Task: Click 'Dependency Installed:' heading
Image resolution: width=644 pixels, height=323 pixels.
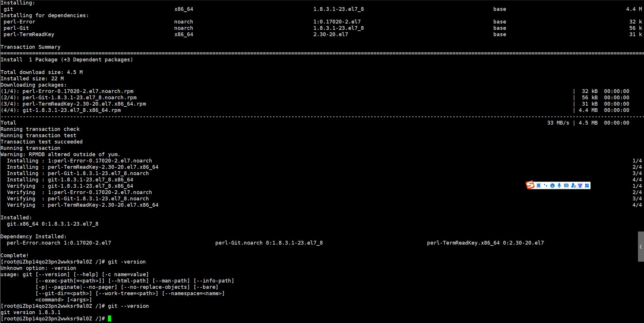Action: [x=33, y=237]
